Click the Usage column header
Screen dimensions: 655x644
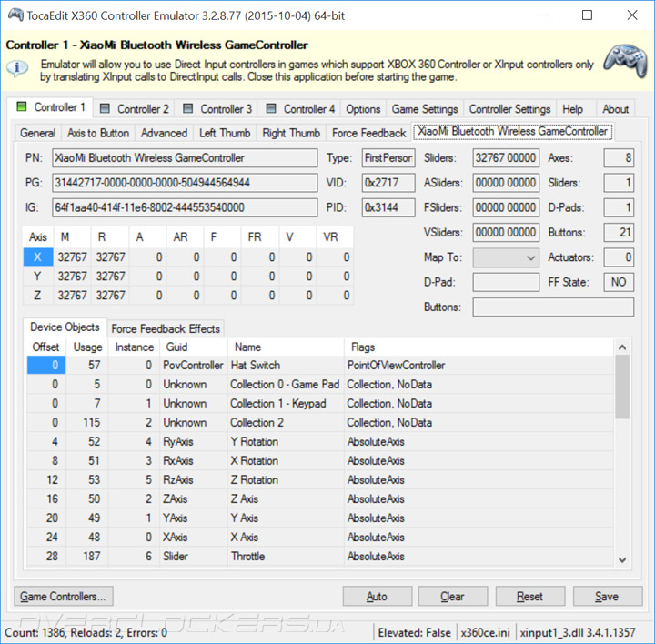point(87,347)
